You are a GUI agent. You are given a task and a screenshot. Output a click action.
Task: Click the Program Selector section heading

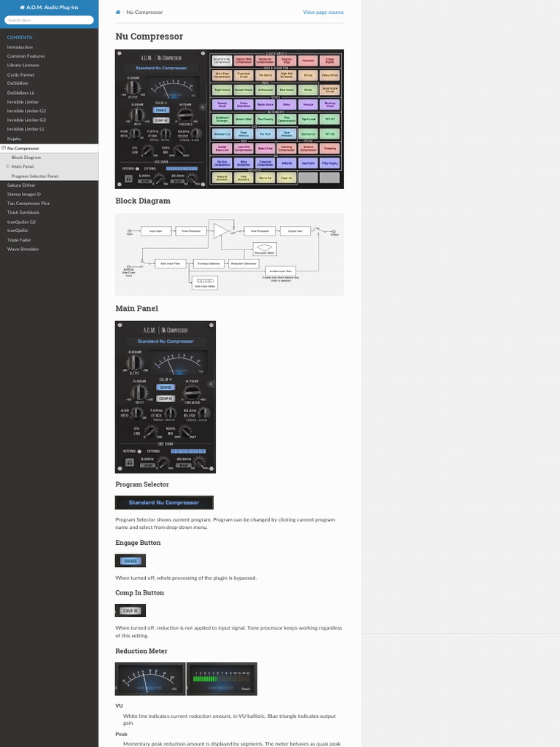click(142, 484)
